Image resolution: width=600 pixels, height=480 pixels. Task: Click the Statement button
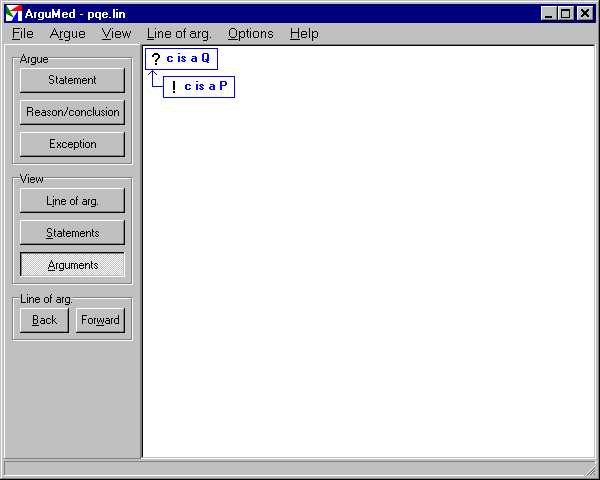72,80
